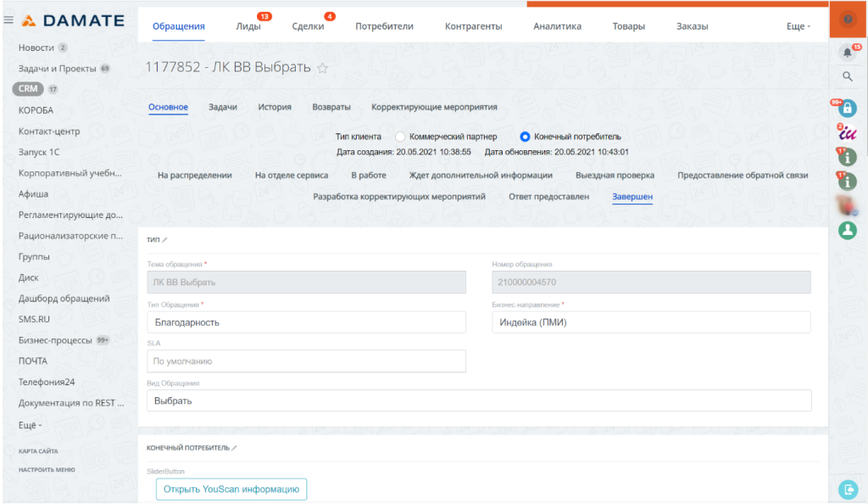Open Новости in sidebar
Viewport: 868px width, 504px height.
[x=36, y=48]
